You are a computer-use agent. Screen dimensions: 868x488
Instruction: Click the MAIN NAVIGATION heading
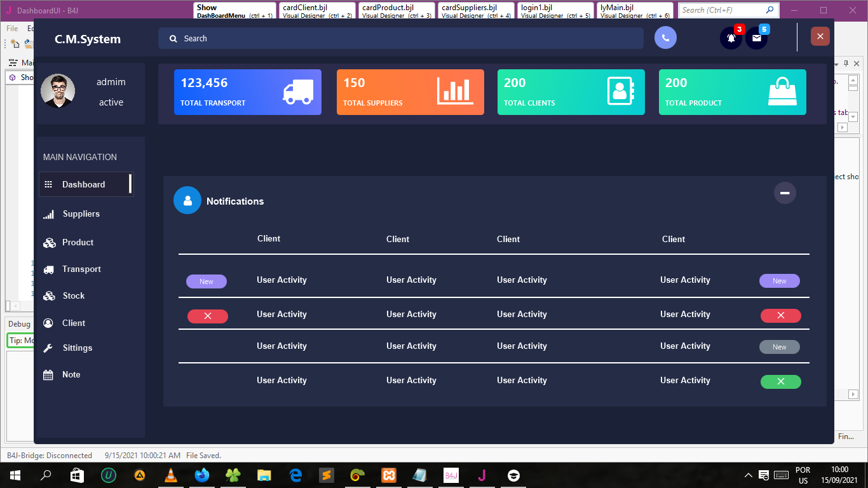tap(80, 157)
